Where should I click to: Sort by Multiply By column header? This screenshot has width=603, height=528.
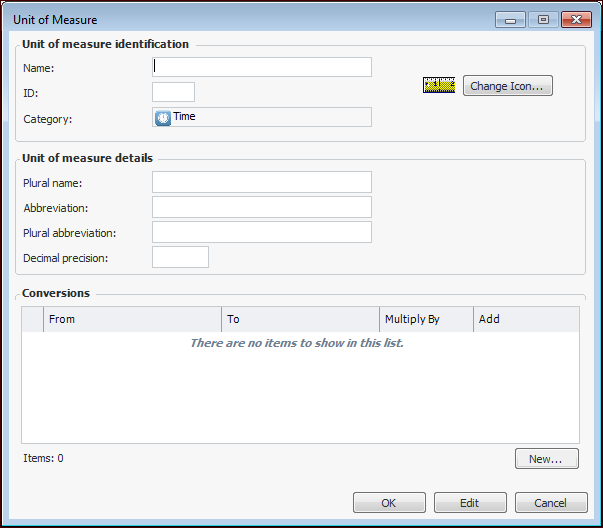tap(426, 319)
